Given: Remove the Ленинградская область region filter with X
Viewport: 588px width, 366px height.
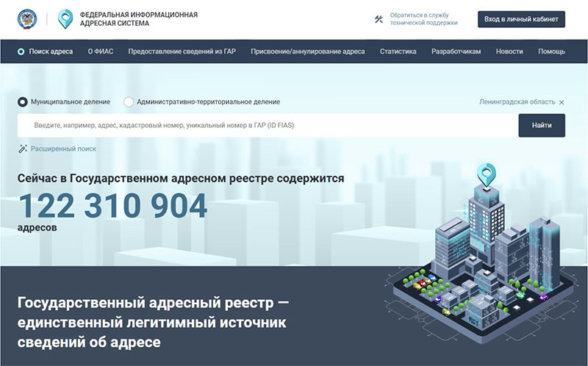Looking at the screenshot, I should click(562, 102).
